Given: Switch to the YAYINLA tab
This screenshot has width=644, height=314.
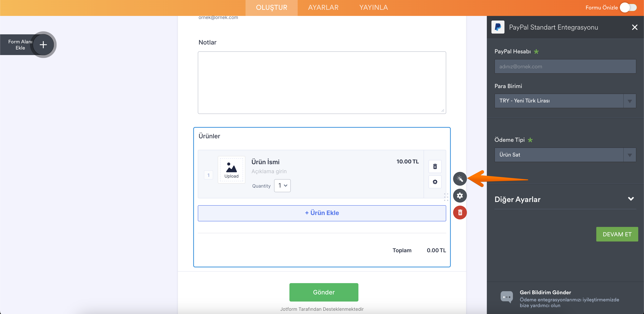Looking at the screenshot, I should point(374,7).
